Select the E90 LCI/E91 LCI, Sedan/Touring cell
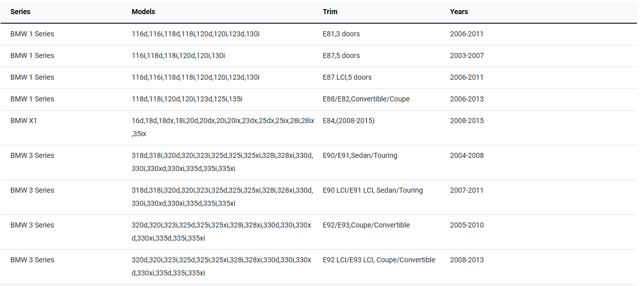The width and height of the screenshot is (644, 286). tap(373, 190)
